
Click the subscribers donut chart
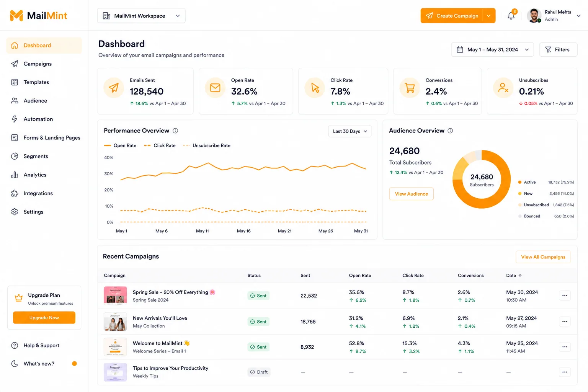pos(482,180)
